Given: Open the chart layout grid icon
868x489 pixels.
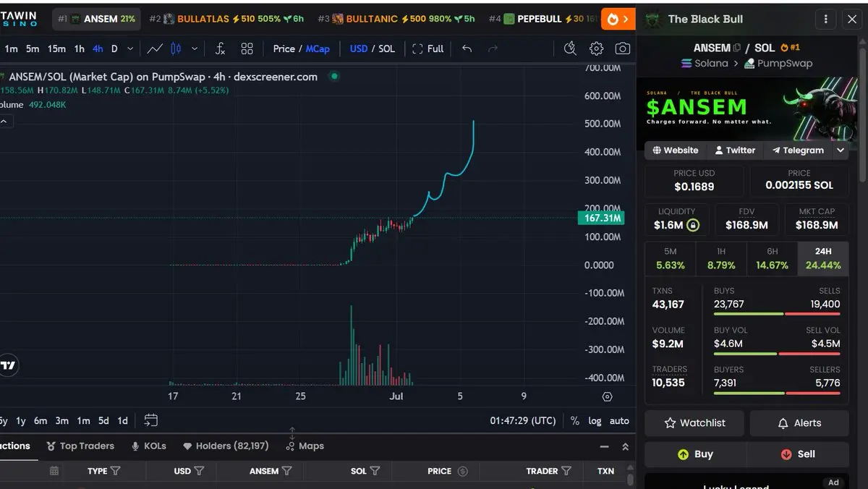Looking at the screenshot, I should click(x=247, y=48).
